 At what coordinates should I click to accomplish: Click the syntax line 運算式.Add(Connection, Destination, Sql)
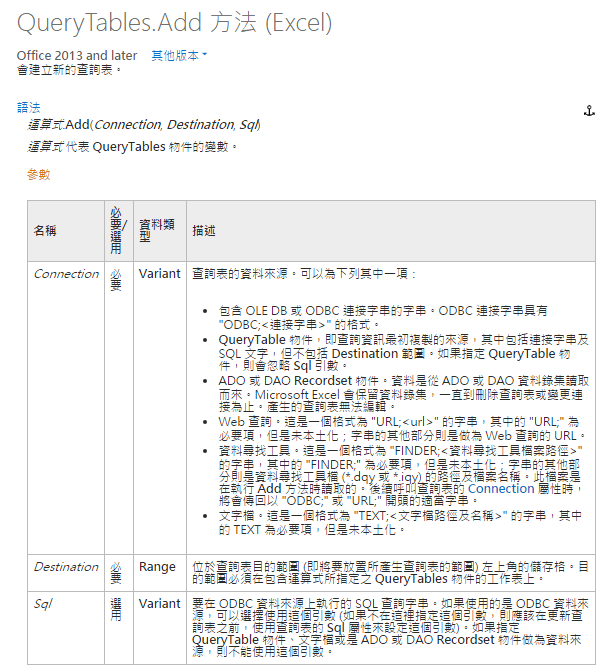(144, 125)
